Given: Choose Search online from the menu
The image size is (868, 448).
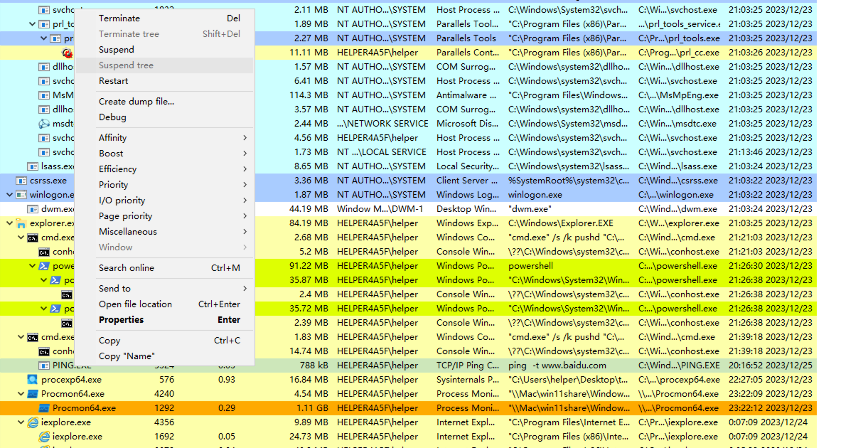Looking at the screenshot, I should 165,268.
